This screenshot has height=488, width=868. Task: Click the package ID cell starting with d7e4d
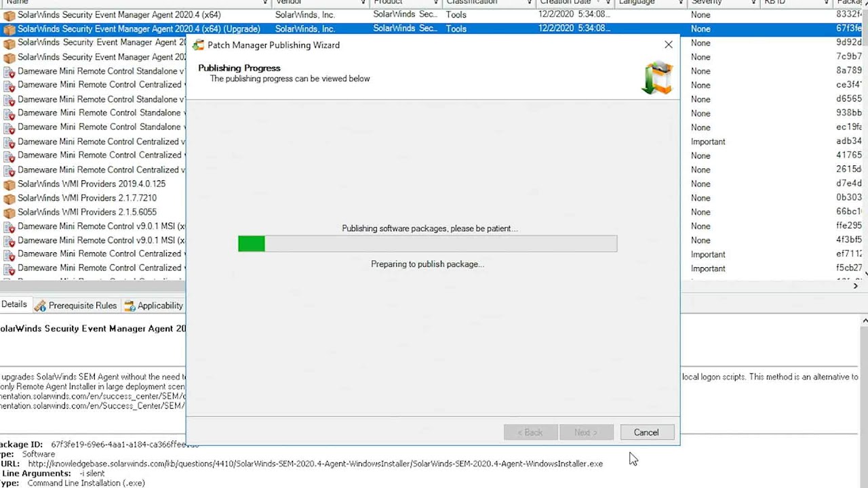pos(850,184)
